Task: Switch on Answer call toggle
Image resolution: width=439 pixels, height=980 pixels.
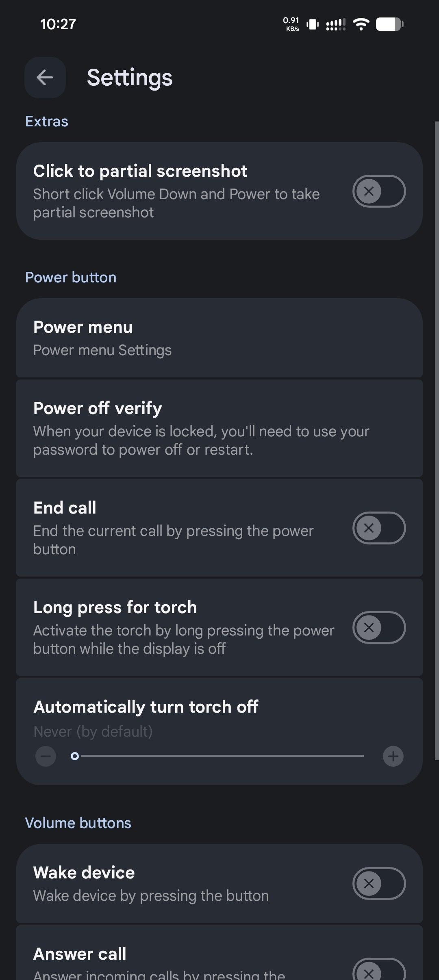Action: point(379,971)
